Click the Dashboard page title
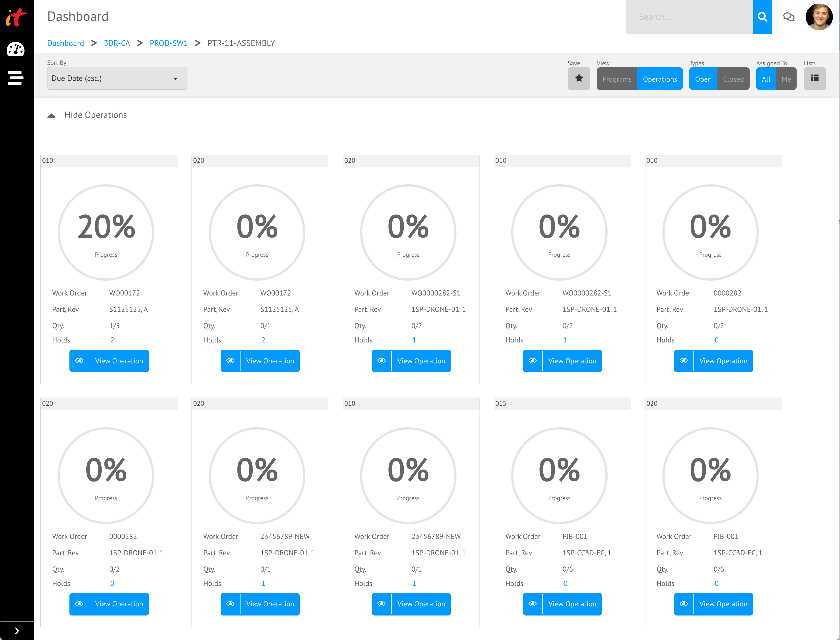The image size is (840, 640). [x=78, y=17]
